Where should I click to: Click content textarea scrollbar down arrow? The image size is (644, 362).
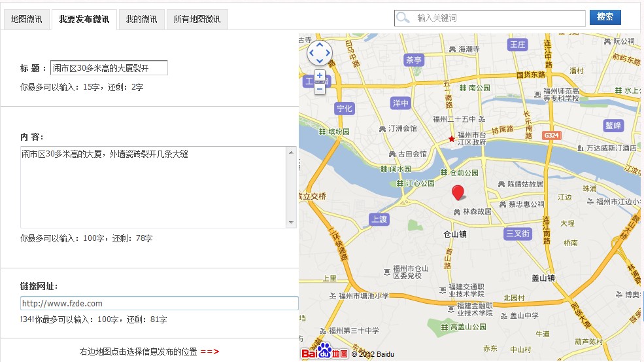pos(291,223)
